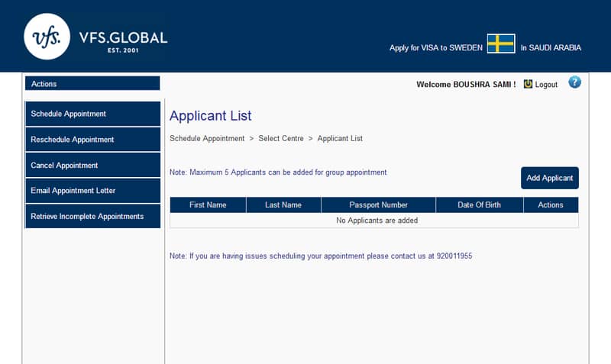This screenshot has width=611, height=364.
Task: Go to Schedule Appointment breadcrumb
Action: pos(207,138)
